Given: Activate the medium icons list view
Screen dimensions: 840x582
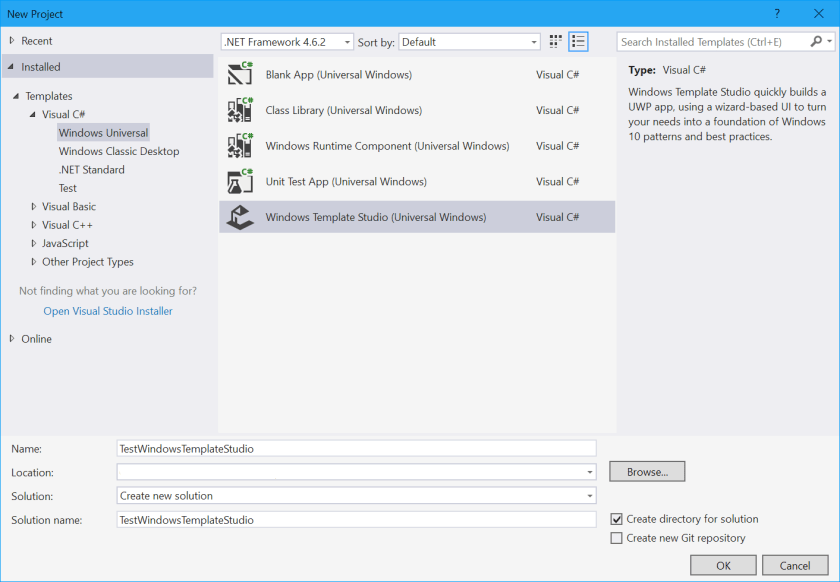Looking at the screenshot, I should point(578,41).
